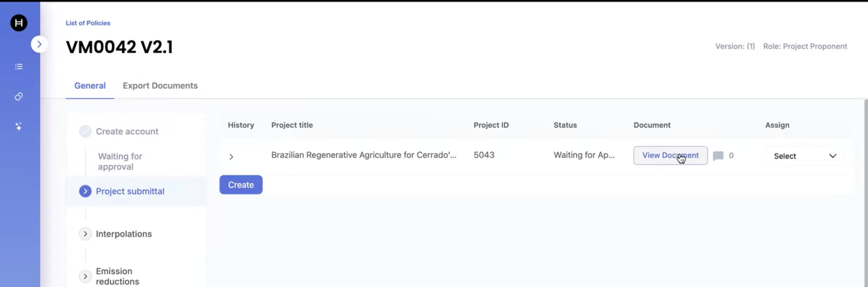This screenshot has width=868, height=287.
Task: Click the tokens coin icon in the sidebar
Action: point(19,97)
